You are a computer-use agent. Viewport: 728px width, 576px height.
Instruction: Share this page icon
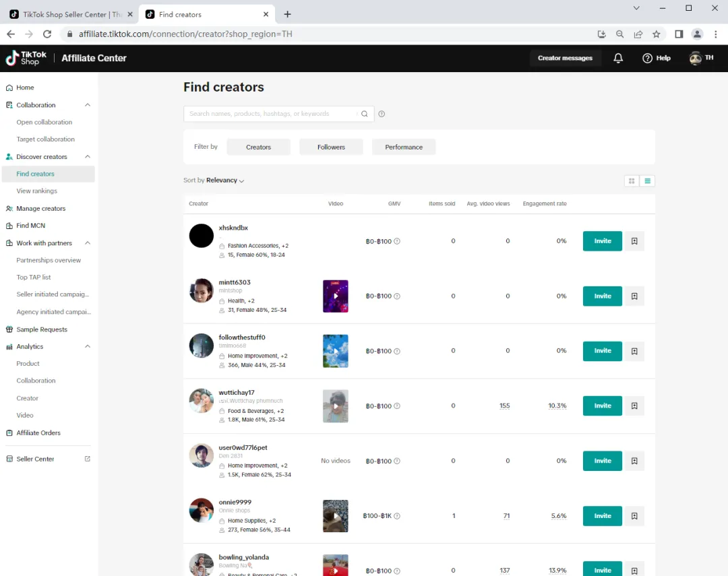coord(638,34)
